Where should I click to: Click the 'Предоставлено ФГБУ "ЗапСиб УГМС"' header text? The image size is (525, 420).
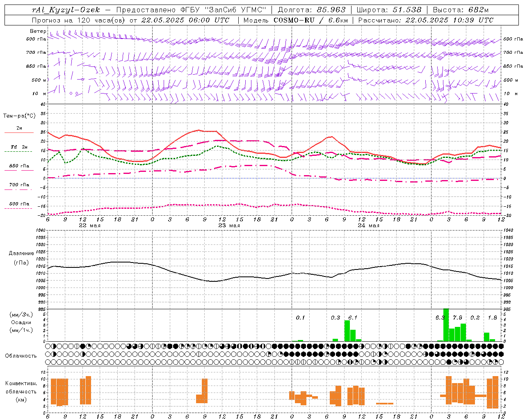click(x=191, y=10)
